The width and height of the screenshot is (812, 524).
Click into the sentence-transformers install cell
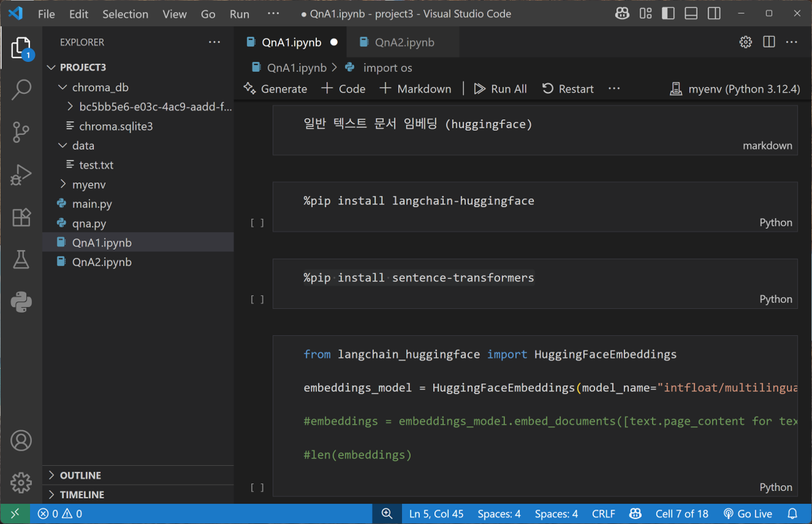[535, 283]
